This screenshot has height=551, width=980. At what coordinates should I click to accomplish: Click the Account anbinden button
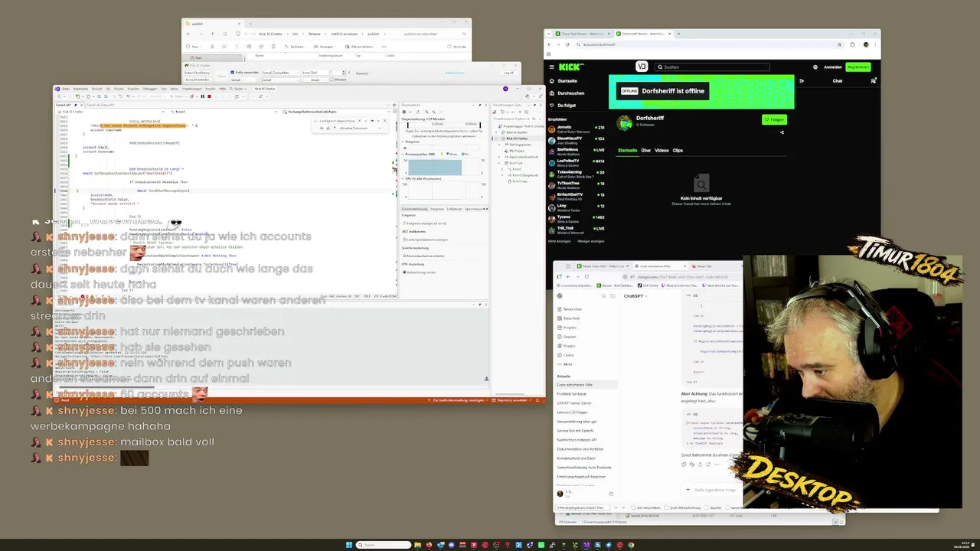point(198,80)
